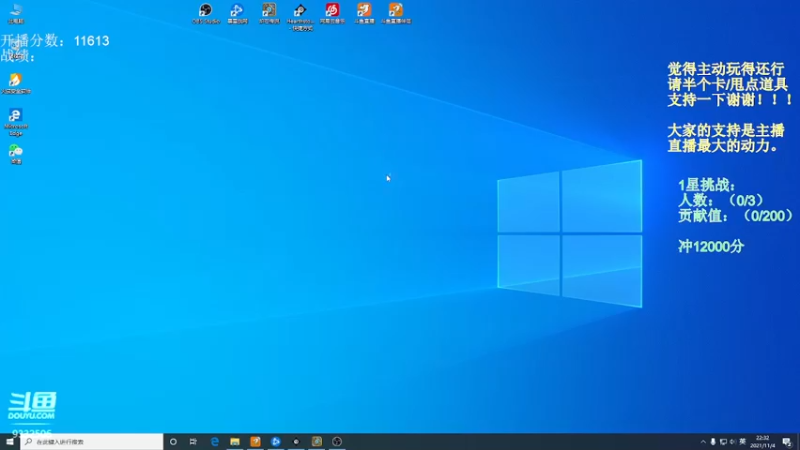Viewport: 800px width, 450px height.
Task: Select the WeChat desktop shortcut
Action: 16,155
